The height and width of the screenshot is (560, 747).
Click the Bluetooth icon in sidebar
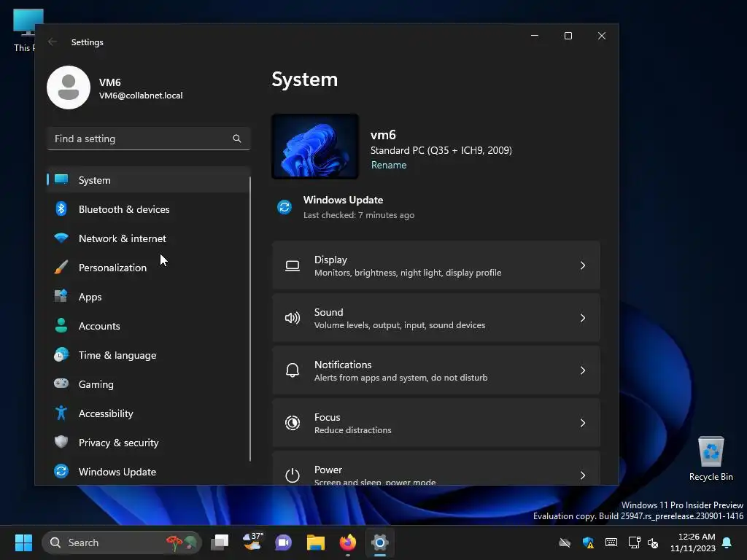click(61, 209)
